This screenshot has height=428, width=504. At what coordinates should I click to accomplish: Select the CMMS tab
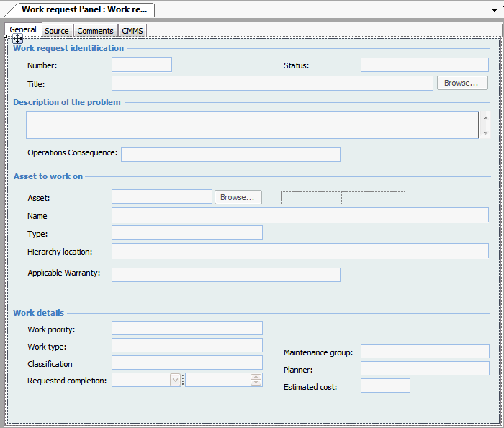coord(132,31)
